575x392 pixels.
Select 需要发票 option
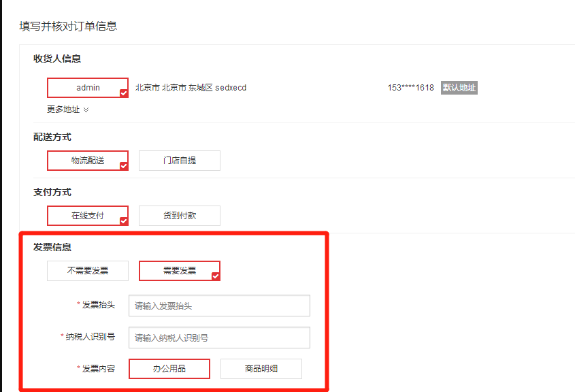[180, 271]
